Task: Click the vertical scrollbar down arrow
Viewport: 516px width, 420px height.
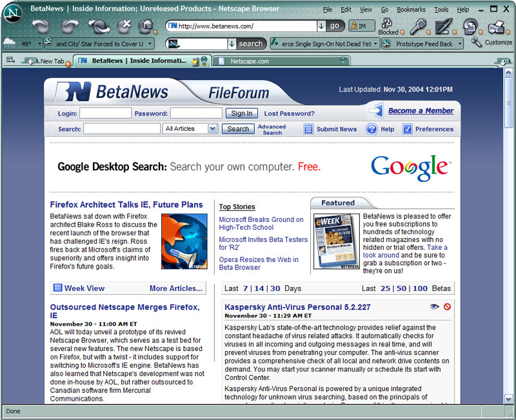Action: tap(508, 399)
